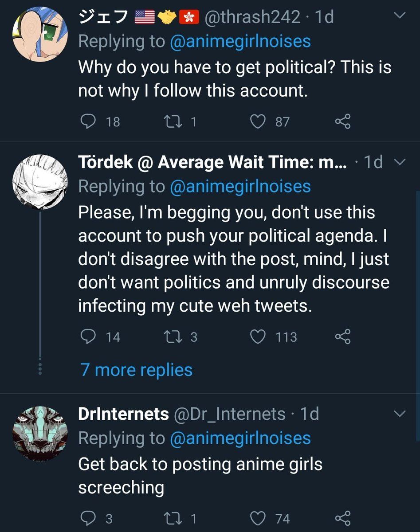The width and height of the screenshot is (420, 532).
Task: Open options chevron on DrInternets' tweet
Action: pos(400,414)
